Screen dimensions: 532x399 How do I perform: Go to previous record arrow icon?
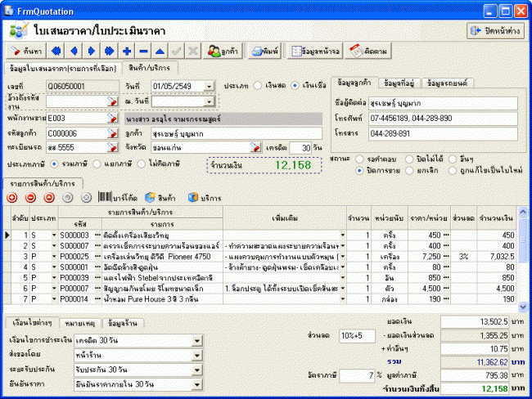(x=74, y=52)
